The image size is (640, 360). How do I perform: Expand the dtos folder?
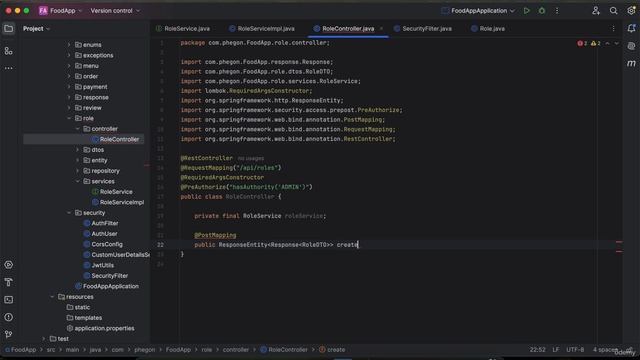coord(77,150)
